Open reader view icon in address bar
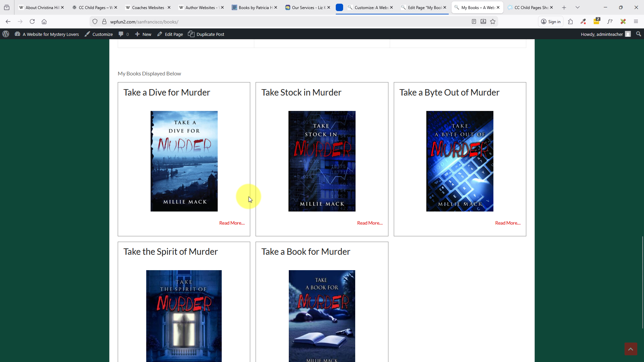644x362 pixels. [x=474, y=21]
